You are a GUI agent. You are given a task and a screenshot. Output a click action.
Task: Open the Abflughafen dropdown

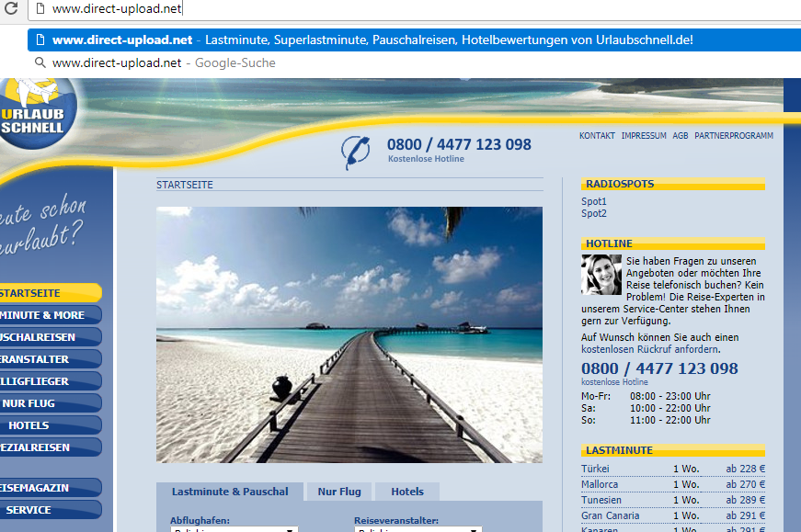point(235,529)
